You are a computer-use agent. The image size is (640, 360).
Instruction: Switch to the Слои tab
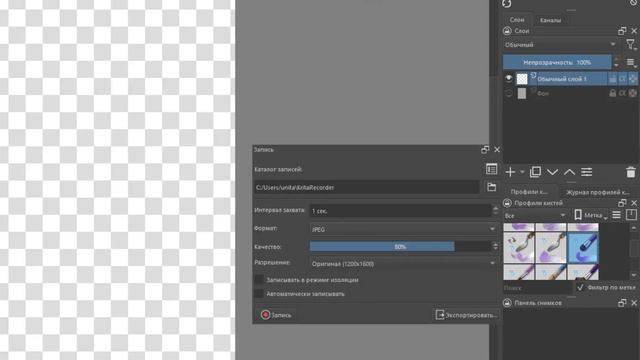point(517,20)
